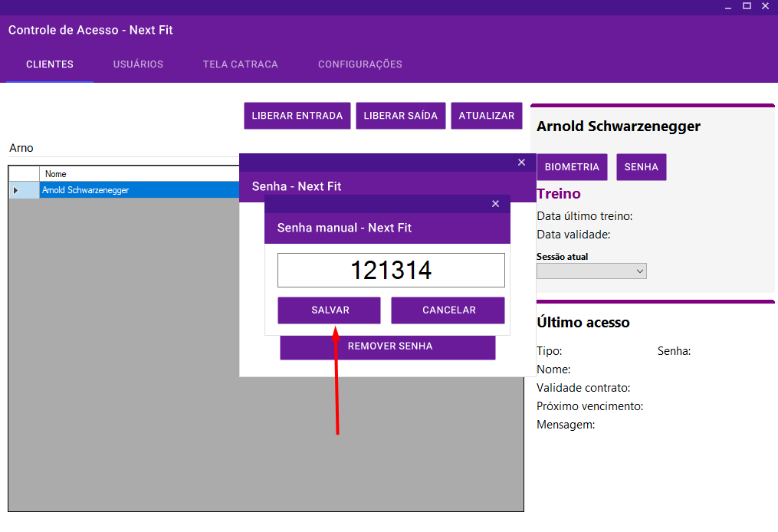The width and height of the screenshot is (778, 532).
Task: Click the Arnold Schwarzenegger panel title
Action: (x=619, y=126)
